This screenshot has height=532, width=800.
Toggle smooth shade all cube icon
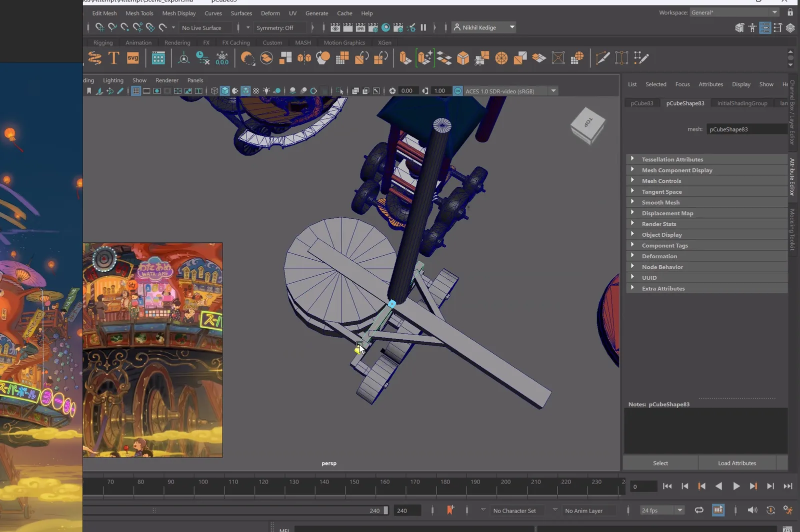pyautogui.click(x=225, y=91)
